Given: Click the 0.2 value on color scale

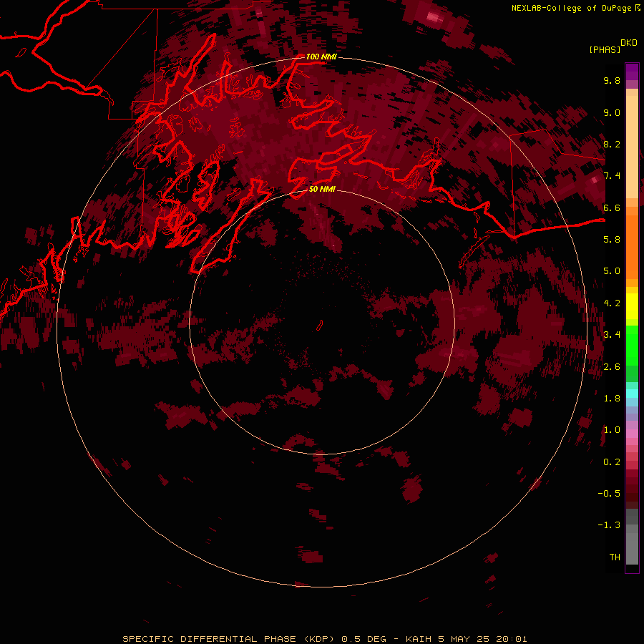Looking at the screenshot, I should tap(612, 462).
